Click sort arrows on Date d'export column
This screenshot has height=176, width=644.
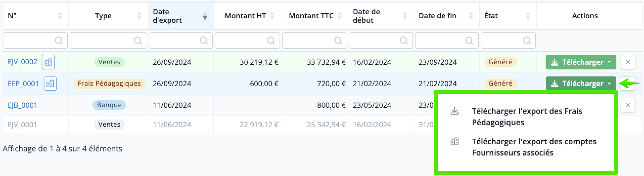click(x=205, y=16)
